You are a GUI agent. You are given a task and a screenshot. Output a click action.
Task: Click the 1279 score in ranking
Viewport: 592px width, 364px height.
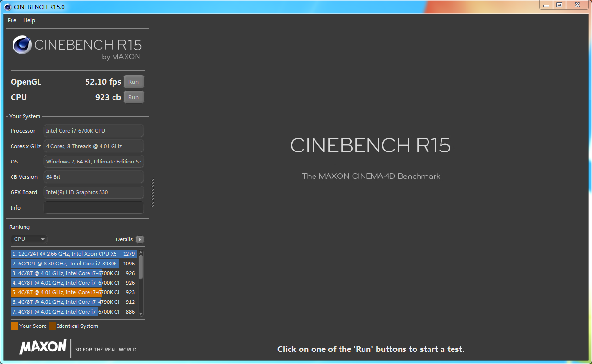129,254
